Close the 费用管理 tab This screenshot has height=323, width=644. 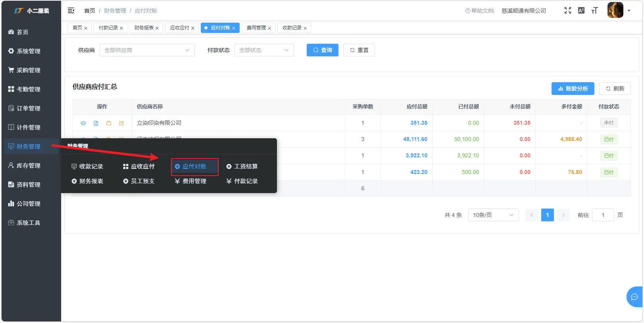tap(269, 28)
